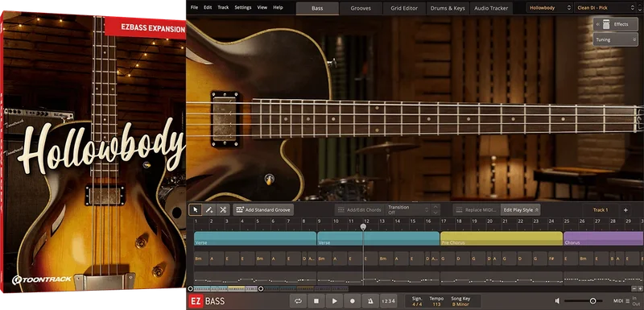Select the arrow pointer tool
This screenshot has width=644, height=310.
click(x=196, y=210)
